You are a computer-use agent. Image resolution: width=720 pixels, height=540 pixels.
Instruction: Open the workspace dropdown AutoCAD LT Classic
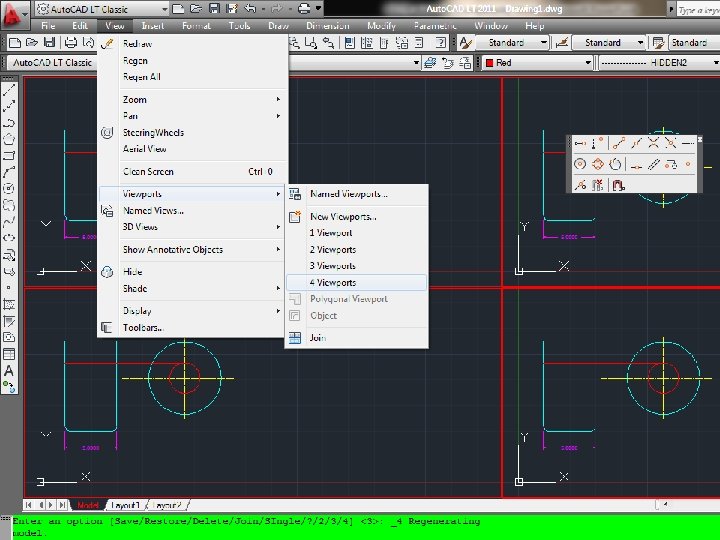pyautogui.click(x=102, y=9)
